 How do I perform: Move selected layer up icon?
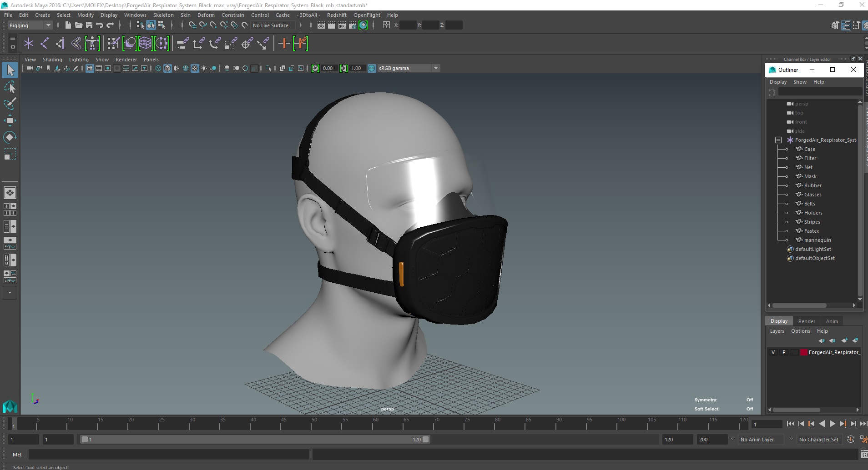coord(822,340)
